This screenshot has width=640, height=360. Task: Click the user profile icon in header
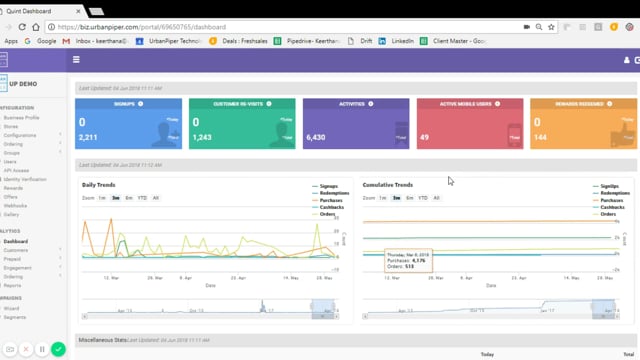[x=627, y=60]
